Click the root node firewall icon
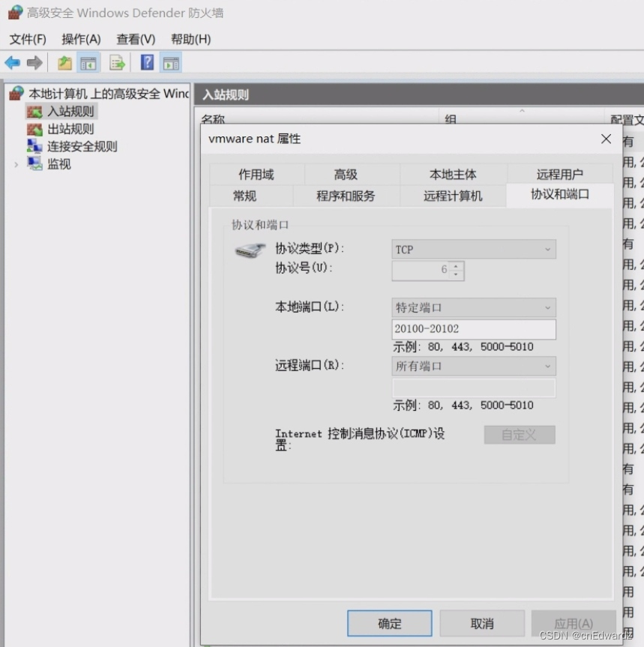Image resolution: width=644 pixels, height=647 pixels. coord(17,93)
